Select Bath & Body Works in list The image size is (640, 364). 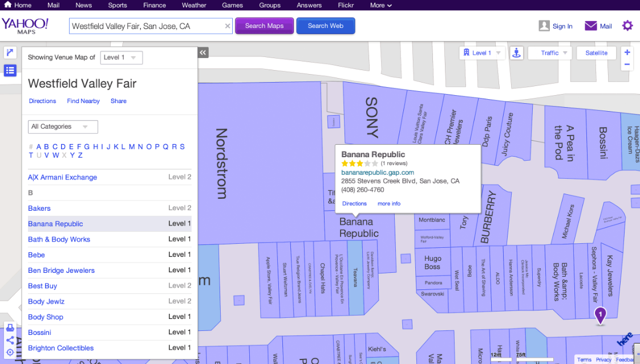[59, 239]
